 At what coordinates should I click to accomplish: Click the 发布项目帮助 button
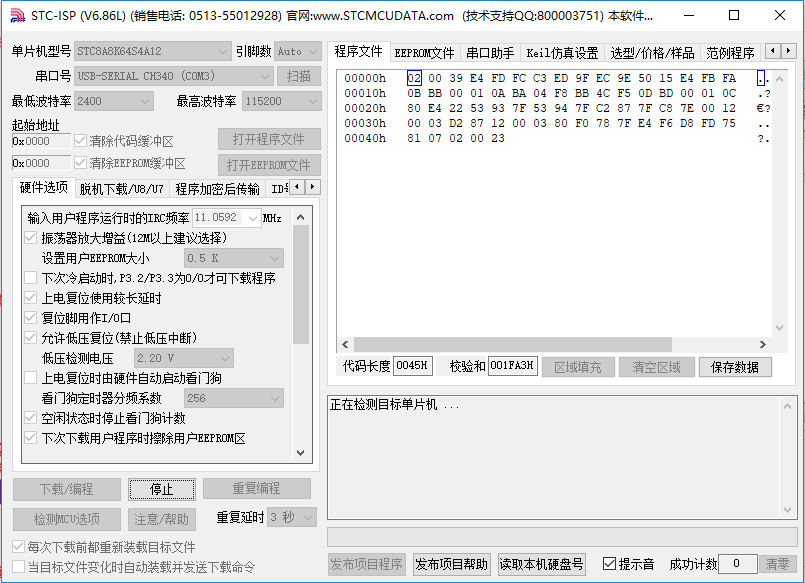coord(451,564)
